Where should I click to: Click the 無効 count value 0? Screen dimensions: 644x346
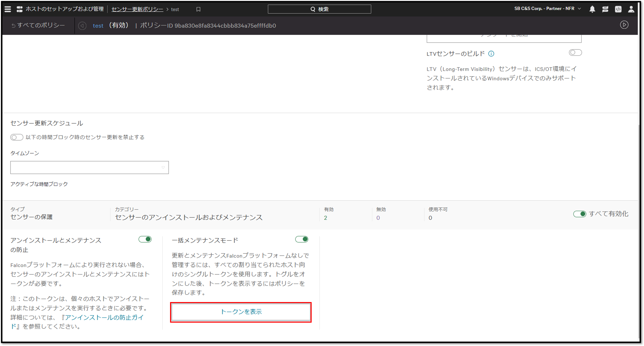coord(378,218)
